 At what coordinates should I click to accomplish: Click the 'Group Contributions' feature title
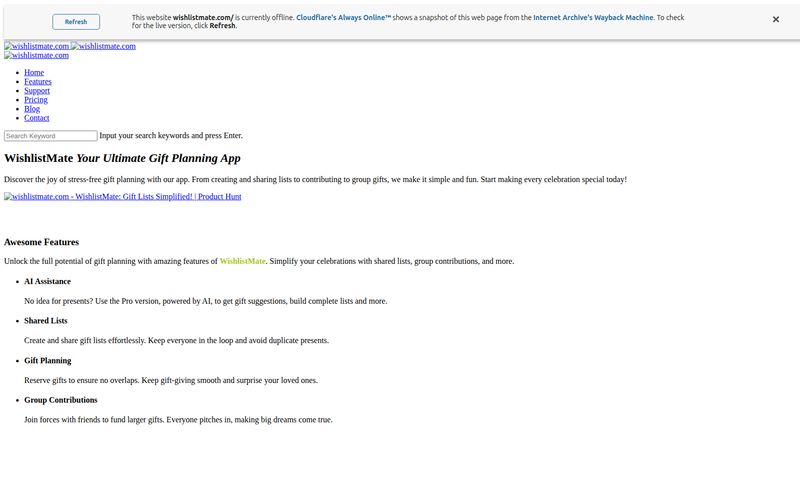coord(61,400)
